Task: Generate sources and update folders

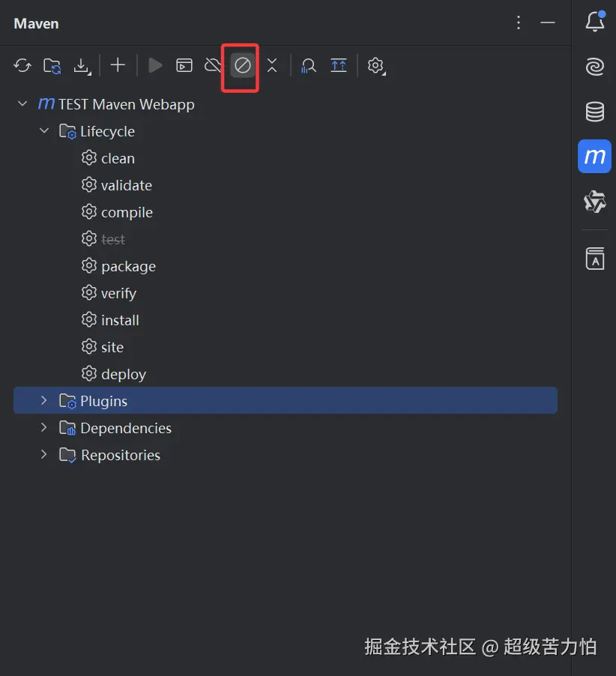Action: [52, 66]
